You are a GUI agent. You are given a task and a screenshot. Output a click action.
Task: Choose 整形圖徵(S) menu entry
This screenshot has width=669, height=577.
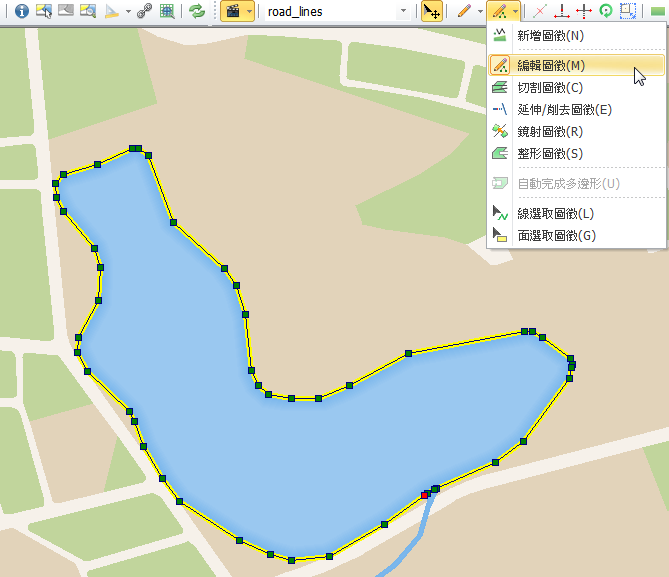tap(577, 153)
